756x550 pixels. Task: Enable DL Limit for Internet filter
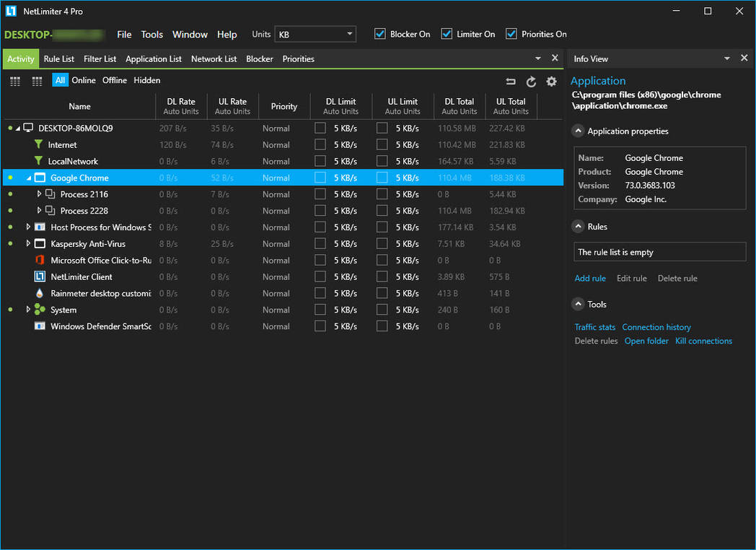point(320,144)
